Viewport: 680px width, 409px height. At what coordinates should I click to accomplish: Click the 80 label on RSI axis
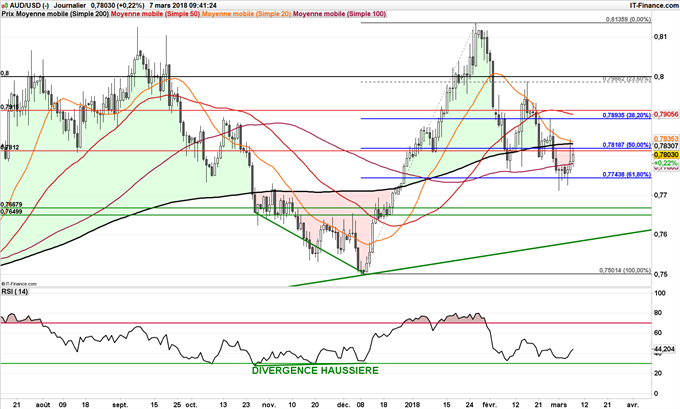658,313
